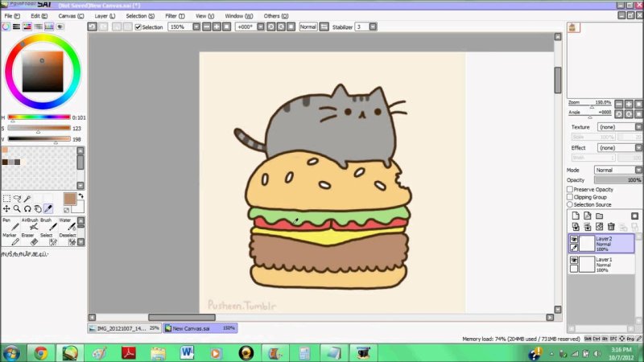The height and width of the screenshot is (362, 644).
Task: Delete layer using trash icon
Action: click(x=611, y=227)
